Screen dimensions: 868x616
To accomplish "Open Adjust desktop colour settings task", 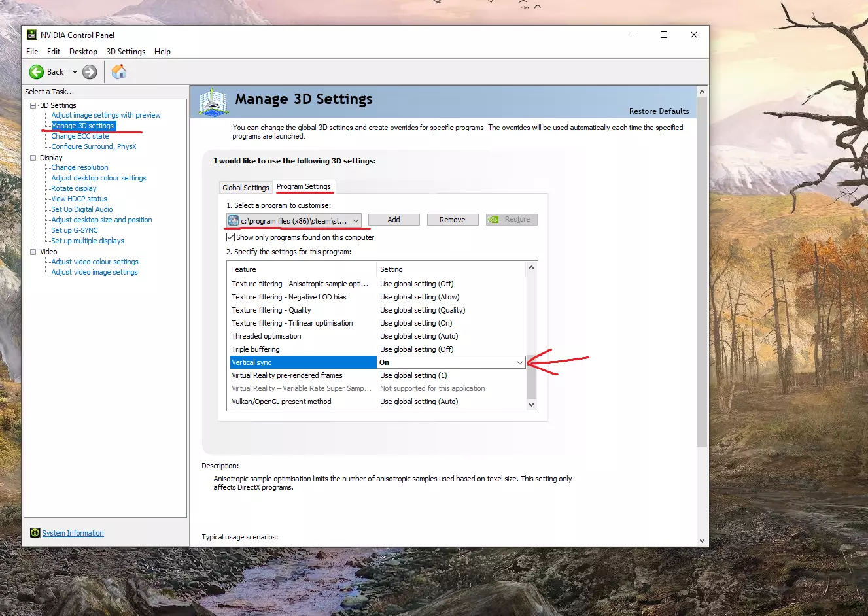I will click(99, 178).
